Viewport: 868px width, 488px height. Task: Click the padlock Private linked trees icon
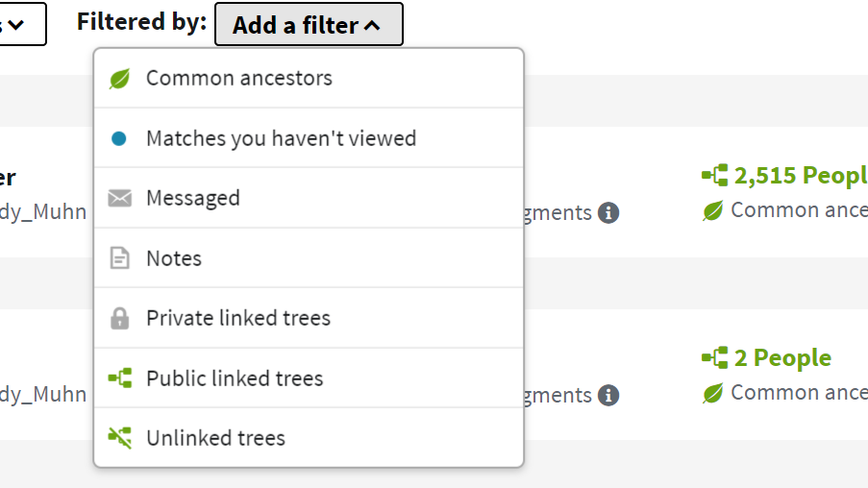coord(119,318)
